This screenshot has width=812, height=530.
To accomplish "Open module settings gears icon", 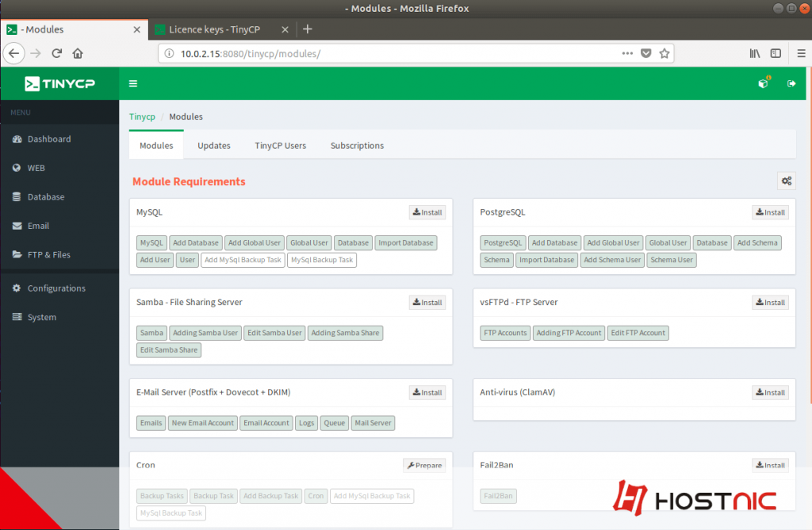I will coord(787,181).
